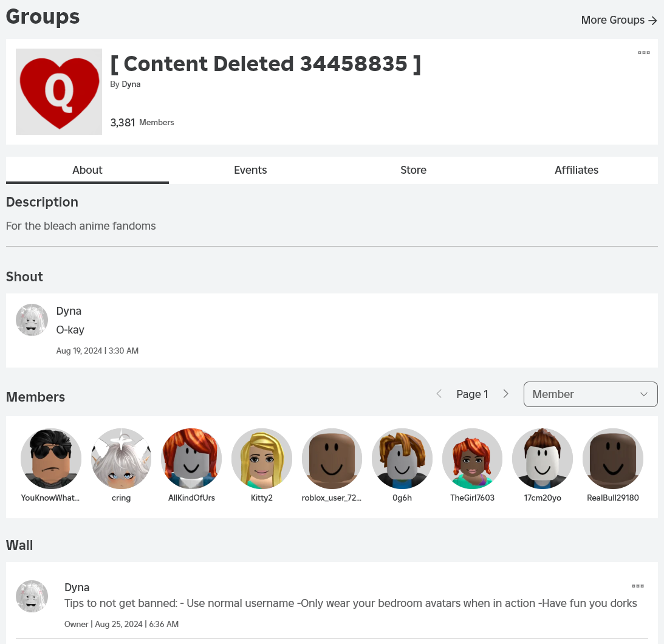Click Dyna's name on the Wall post
The width and height of the screenshot is (664, 644).
pos(77,587)
